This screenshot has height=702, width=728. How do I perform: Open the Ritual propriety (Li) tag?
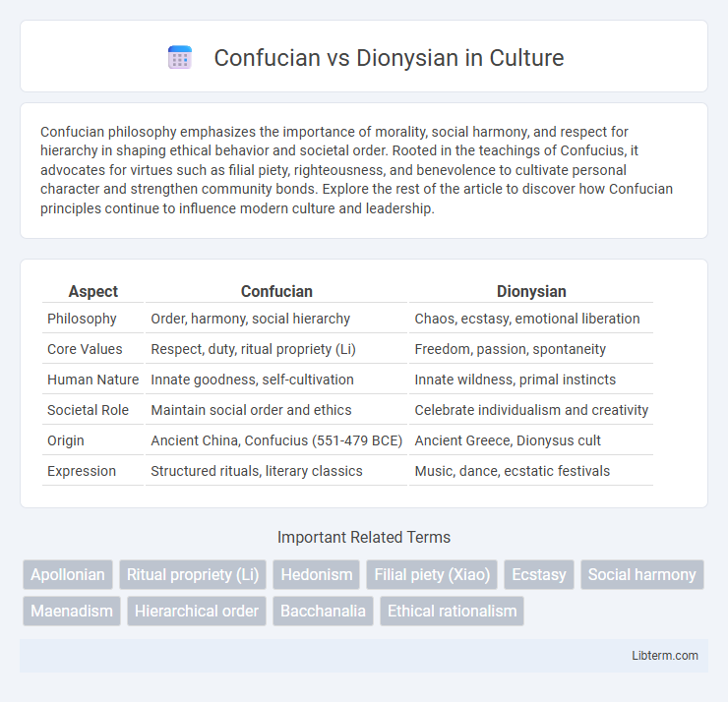193,574
